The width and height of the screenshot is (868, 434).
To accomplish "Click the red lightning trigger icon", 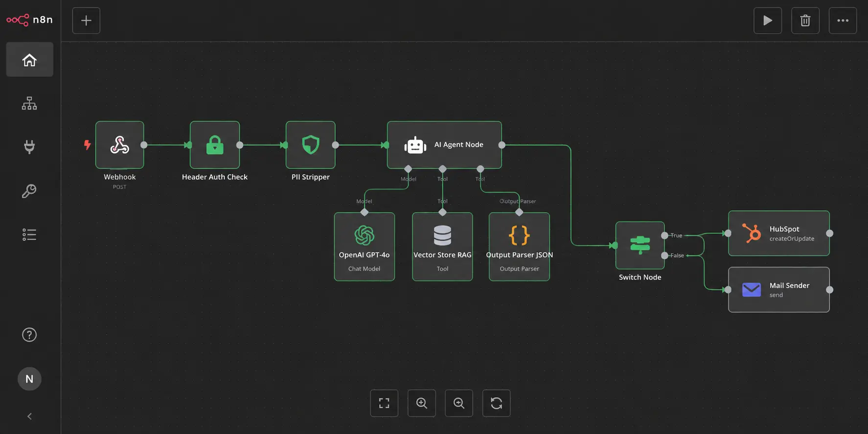I will tap(87, 145).
